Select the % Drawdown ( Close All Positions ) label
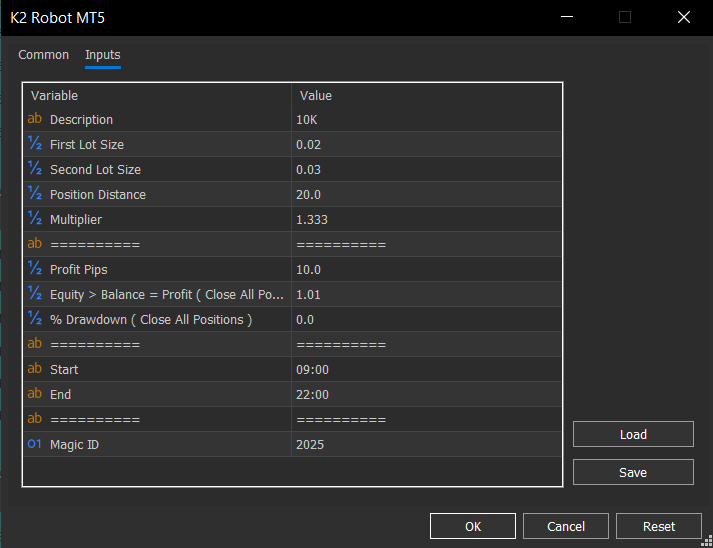This screenshot has width=713, height=548. coord(151,320)
